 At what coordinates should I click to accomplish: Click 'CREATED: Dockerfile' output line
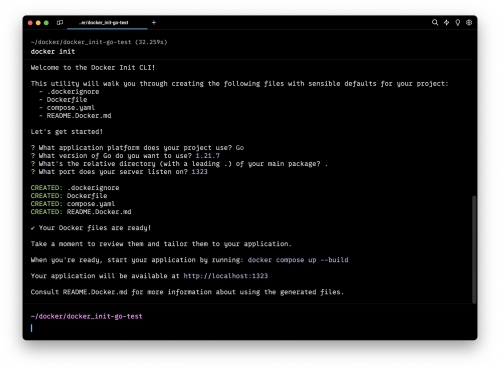click(x=69, y=196)
